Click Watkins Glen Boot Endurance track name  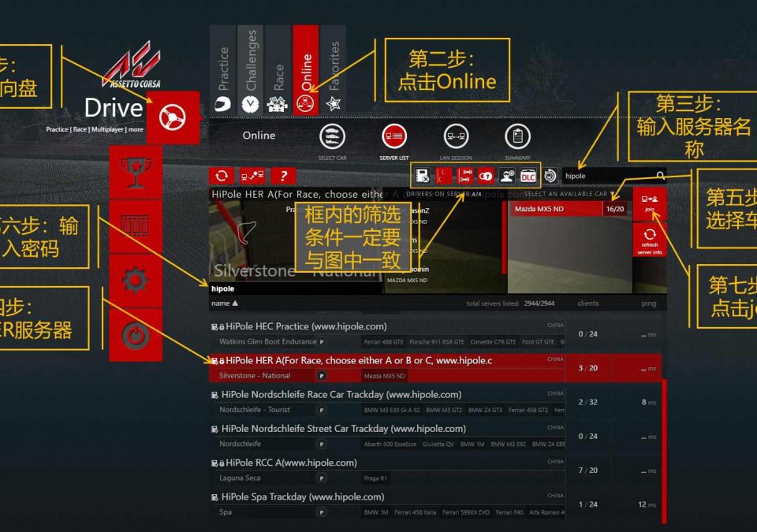267,341
